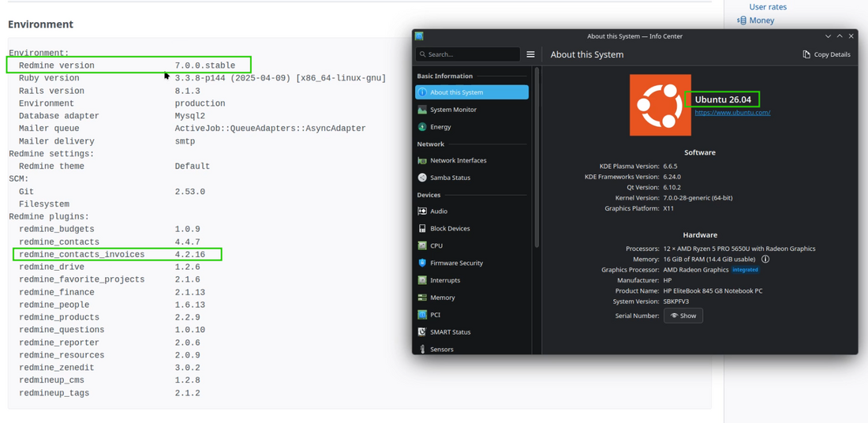This screenshot has height=423, width=868.
Task: Open the Money link in Redmine sidebar
Action: pos(761,21)
